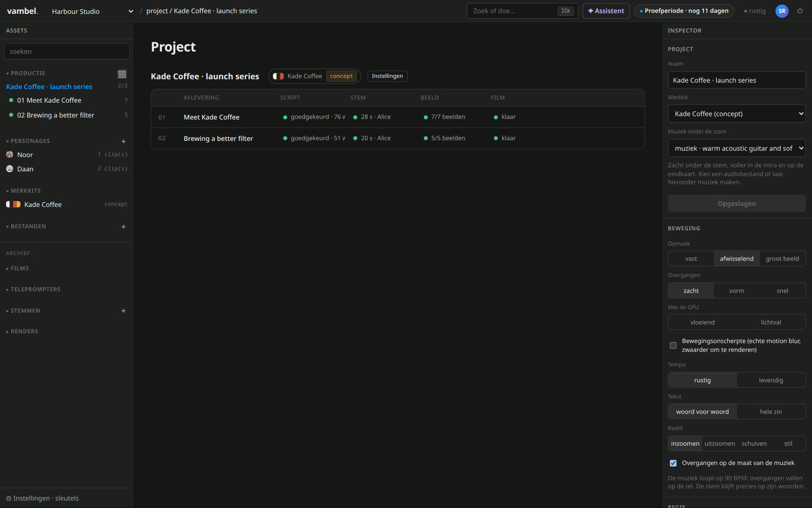
Task: Select 02 Brewing a better filter in sidebar
Action: click(67, 115)
